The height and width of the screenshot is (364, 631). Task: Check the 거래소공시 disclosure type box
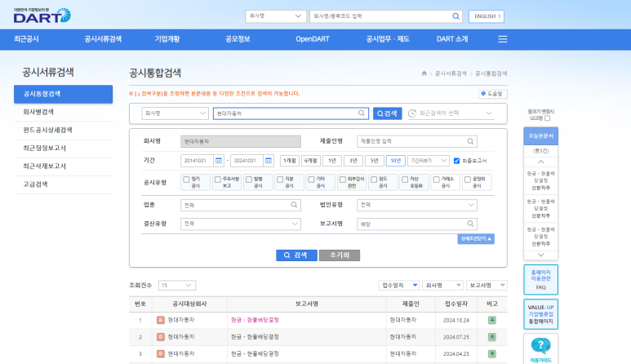[x=436, y=180]
